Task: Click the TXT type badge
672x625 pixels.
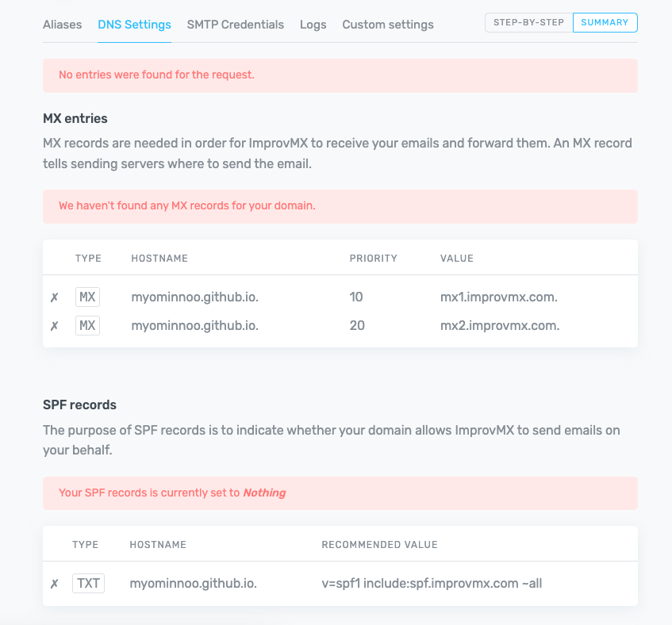Action: pos(88,583)
